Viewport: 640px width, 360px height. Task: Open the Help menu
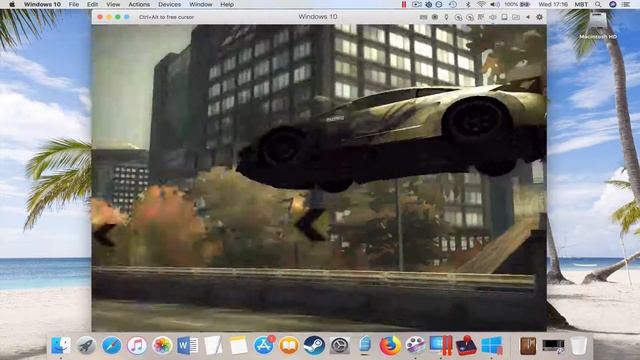click(x=227, y=4)
